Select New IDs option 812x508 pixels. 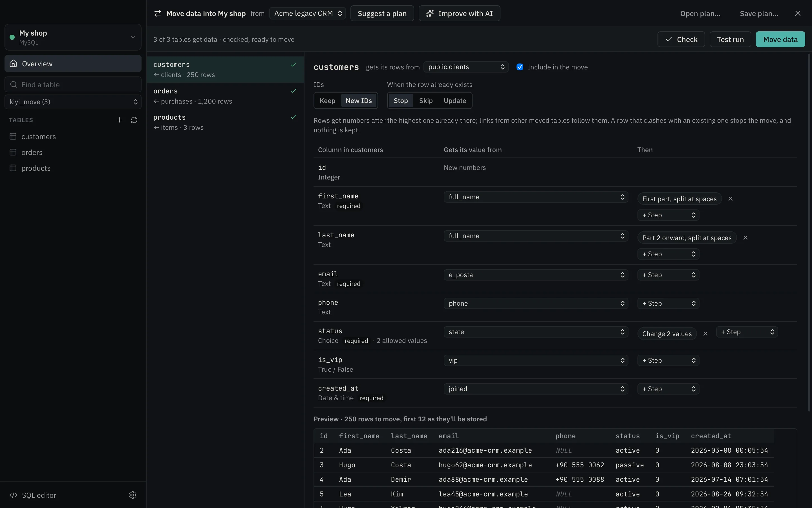tap(359, 100)
